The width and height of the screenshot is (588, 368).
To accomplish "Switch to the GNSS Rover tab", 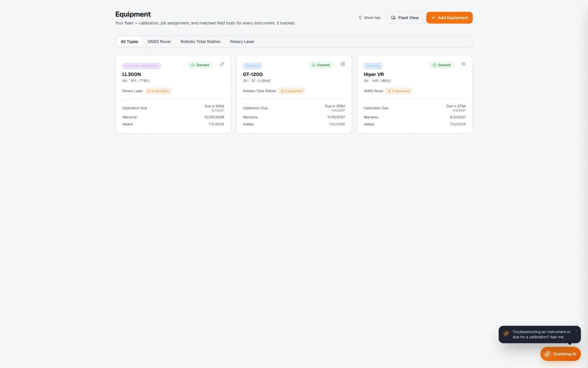I will [x=159, y=42].
